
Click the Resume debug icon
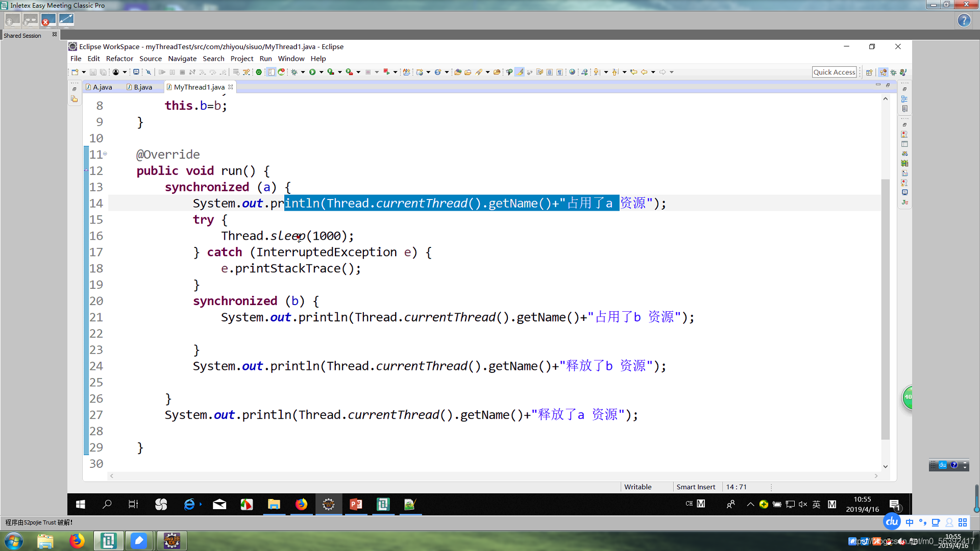[162, 72]
